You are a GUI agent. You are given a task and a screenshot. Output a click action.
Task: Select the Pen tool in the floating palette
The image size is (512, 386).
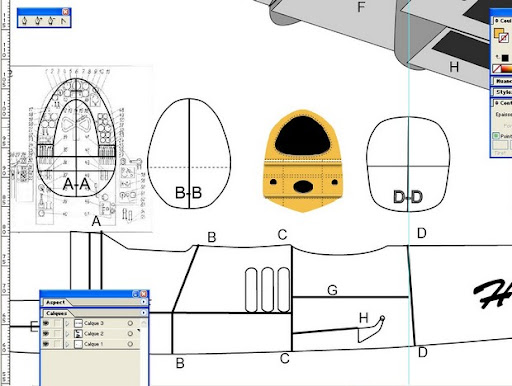tap(25, 21)
